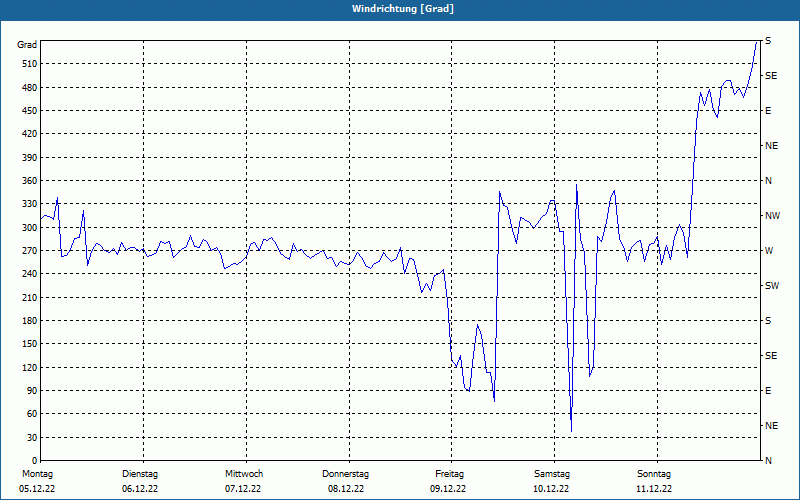Click the 420 y-axis value

coord(30,134)
